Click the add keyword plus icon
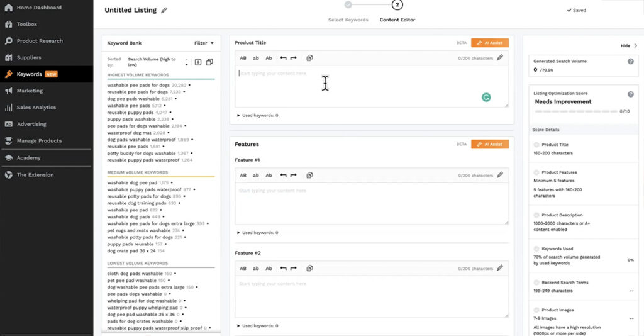The width and height of the screenshot is (644, 336). pyautogui.click(x=198, y=62)
